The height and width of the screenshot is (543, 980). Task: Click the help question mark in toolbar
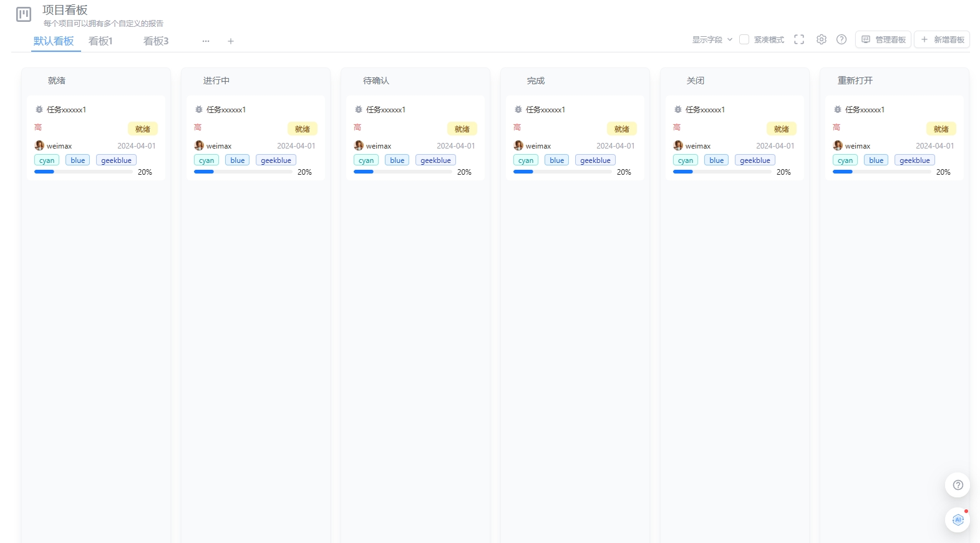click(842, 39)
